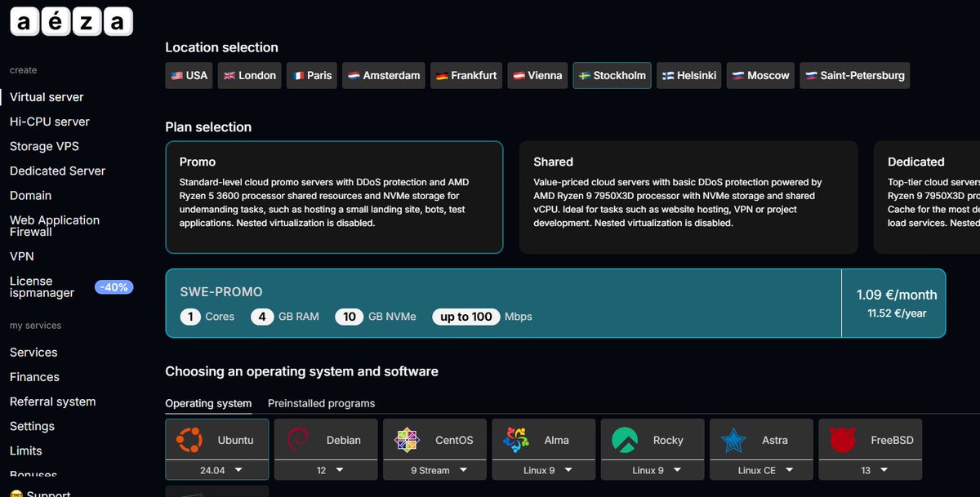Choose the Moscow location button
This screenshot has height=497, width=980.
tap(761, 75)
